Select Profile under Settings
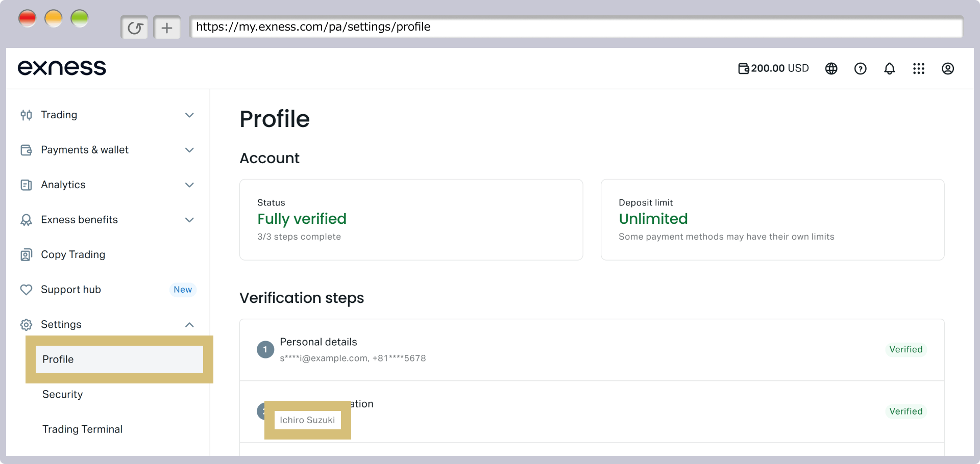This screenshot has height=464, width=980. click(119, 359)
